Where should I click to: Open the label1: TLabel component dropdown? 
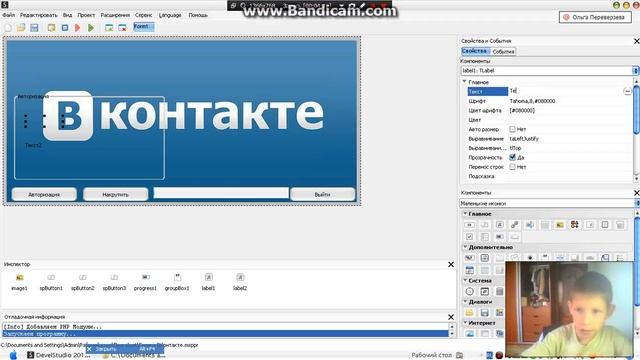coord(636,71)
